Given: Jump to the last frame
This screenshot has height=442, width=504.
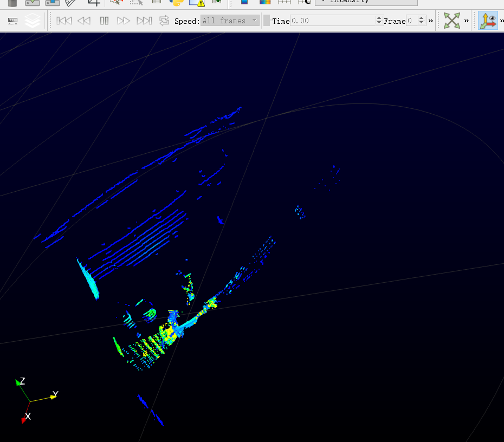Looking at the screenshot, I should point(144,21).
